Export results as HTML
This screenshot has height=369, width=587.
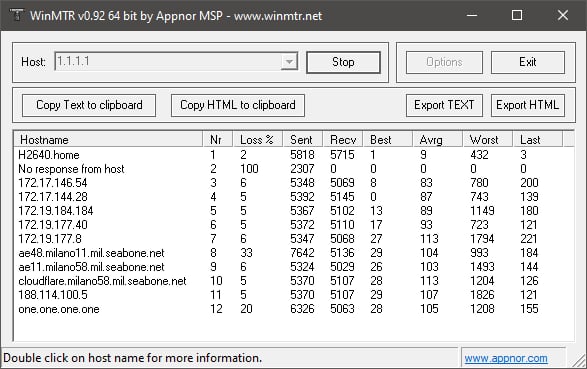coord(527,105)
